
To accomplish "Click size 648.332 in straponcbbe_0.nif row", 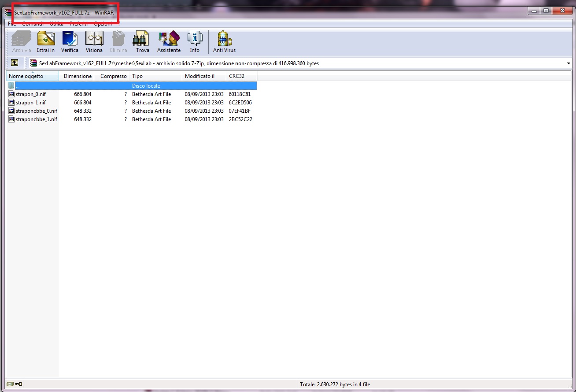I will point(83,111).
